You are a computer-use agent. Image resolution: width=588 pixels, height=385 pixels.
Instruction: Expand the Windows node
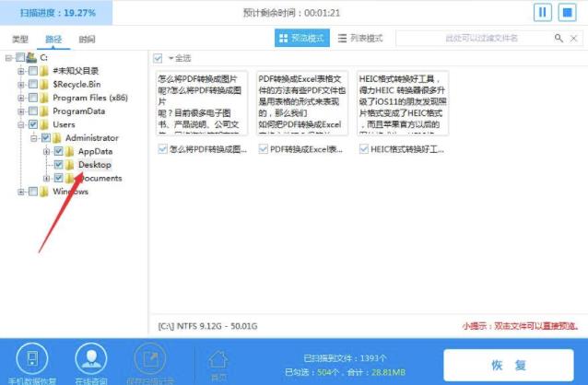[x=21, y=192]
